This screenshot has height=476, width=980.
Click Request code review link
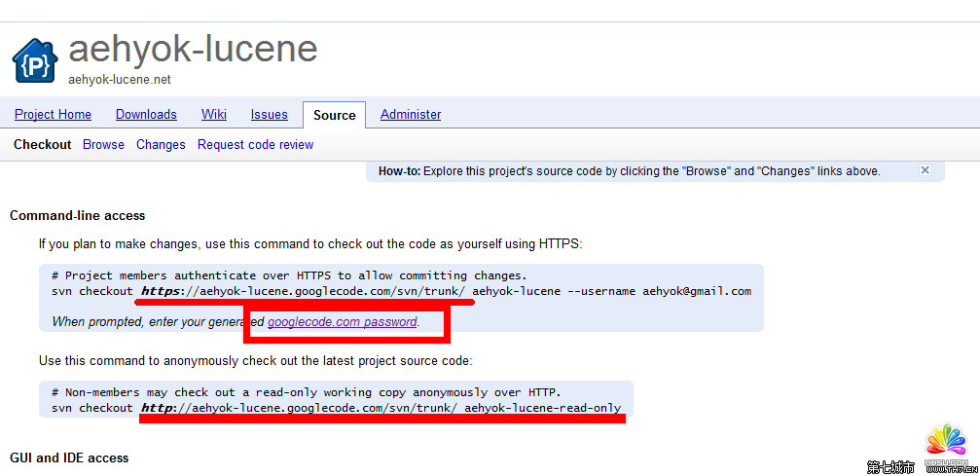pyautogui.click(x=255, y=145)
